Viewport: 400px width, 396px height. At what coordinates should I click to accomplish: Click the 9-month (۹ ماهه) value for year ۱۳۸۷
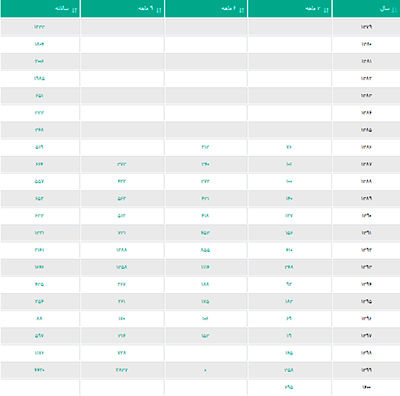(122, 164)
